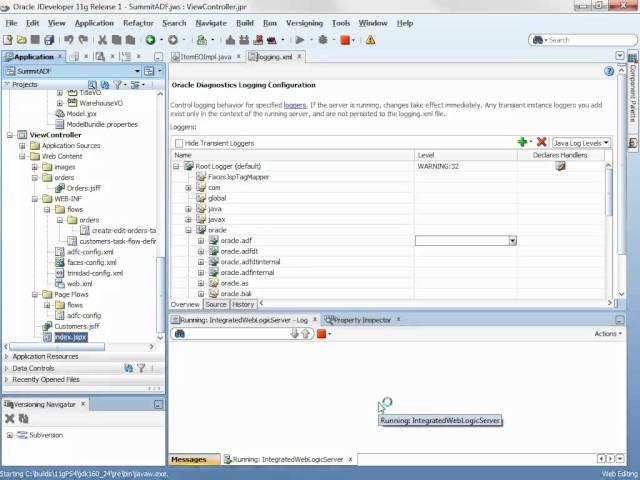Enable Hide Transient Loggers checkbox
Viewport: 640px width, 480px height.
(179, 143)
